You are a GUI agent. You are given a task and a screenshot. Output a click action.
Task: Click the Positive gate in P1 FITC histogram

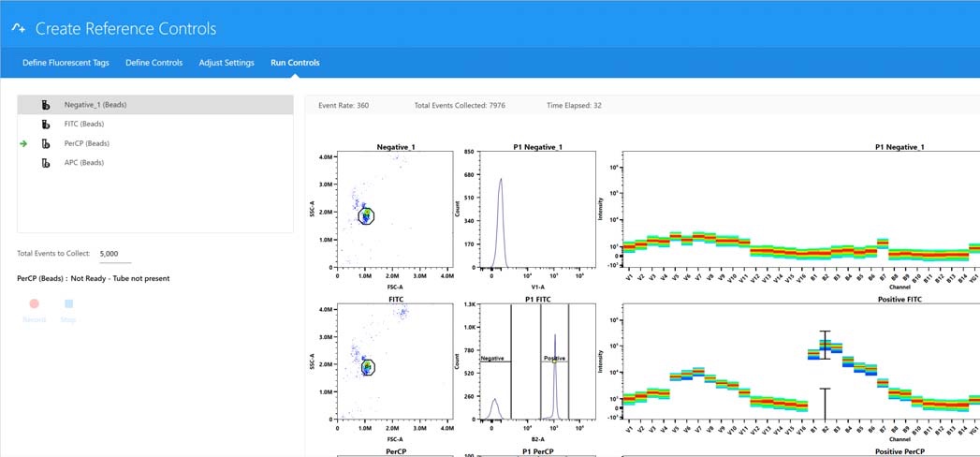tap(555, 360)
